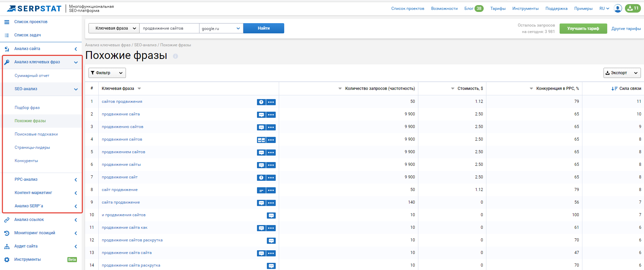Select Поисковые подсказки menu item
The image size is (644, 270).
(36, 134)
